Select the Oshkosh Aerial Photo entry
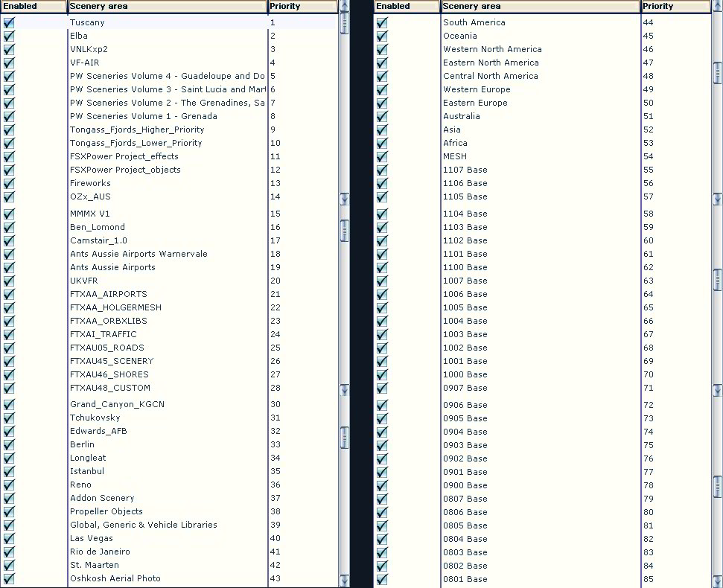723x588 pixels. click(115, 578)
